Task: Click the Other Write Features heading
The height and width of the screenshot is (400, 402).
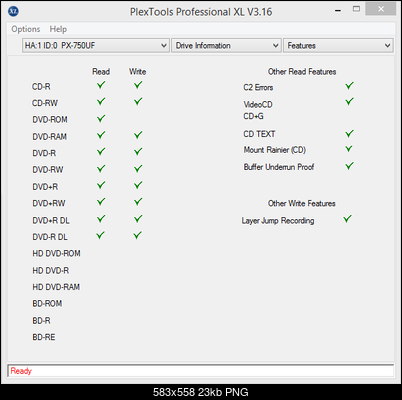Action: (x=302, y=203)
